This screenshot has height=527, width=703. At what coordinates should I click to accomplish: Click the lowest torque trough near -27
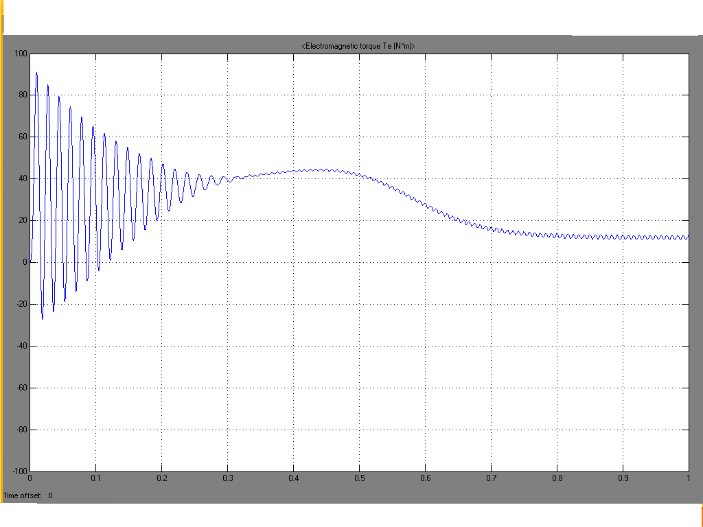tap(42, 318)
